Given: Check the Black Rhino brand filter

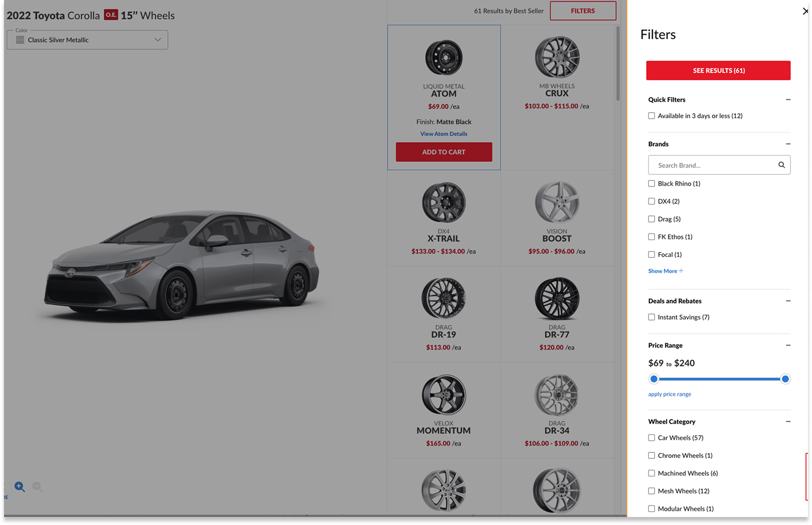Looking at the screenshot, I should 651,183.
